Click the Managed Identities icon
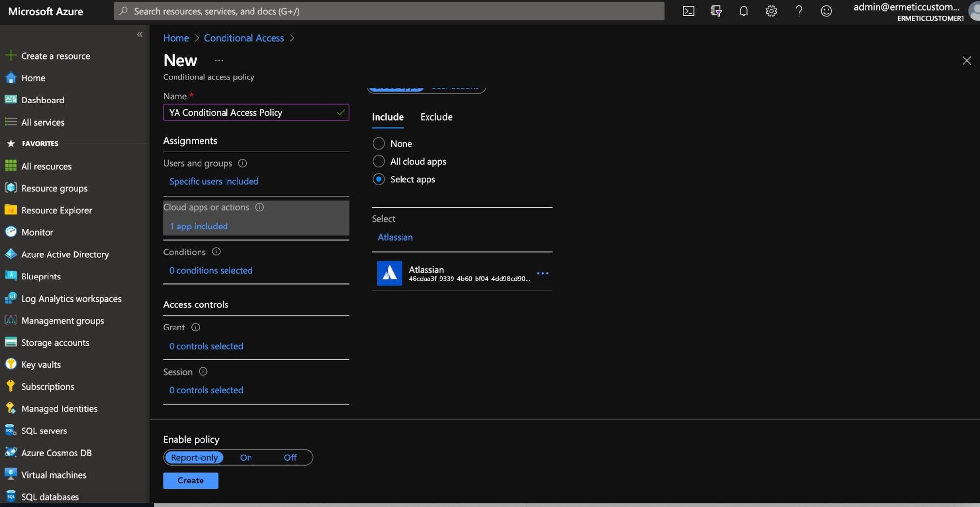The height and width of the screenshot is (507, 980). 10,408
